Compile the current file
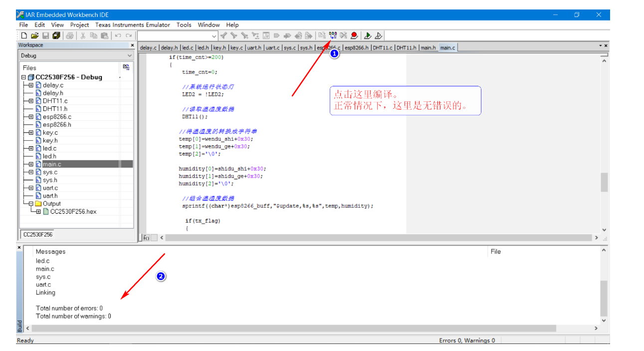 [322, 35]
